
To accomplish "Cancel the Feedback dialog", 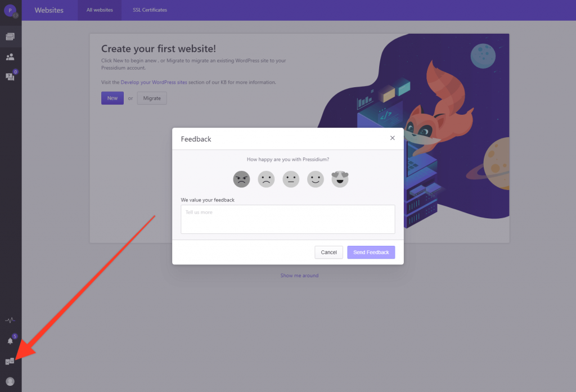I will [328, 253].
